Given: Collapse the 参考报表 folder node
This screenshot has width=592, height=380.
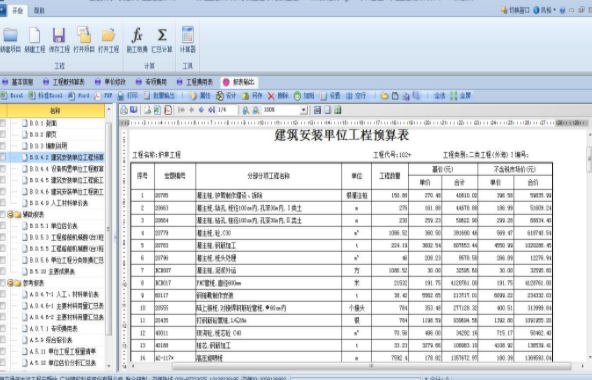Looking at the screenshot, I should 10,283.
